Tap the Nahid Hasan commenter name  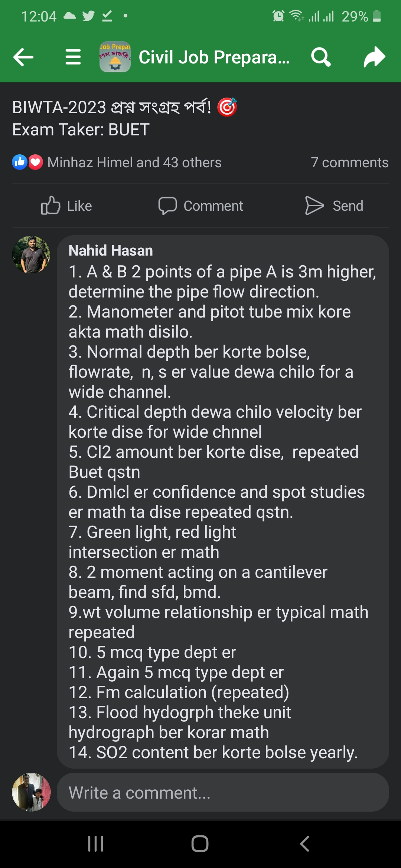point(111,251)
